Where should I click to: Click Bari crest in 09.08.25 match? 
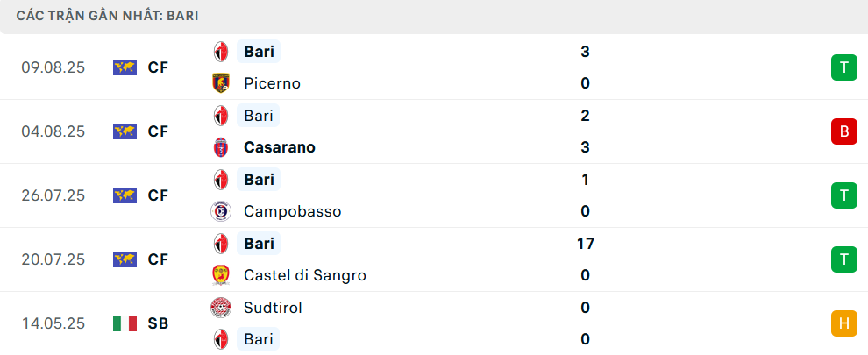click(221, 52)
